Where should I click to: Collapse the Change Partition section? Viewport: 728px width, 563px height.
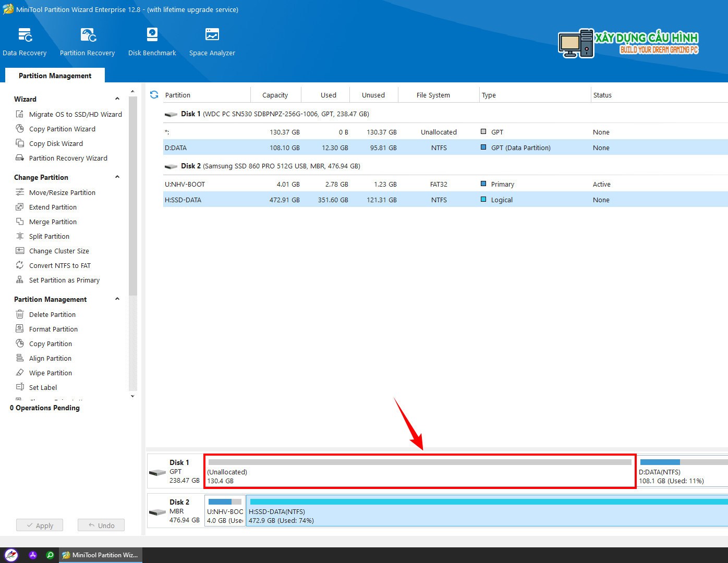coord(117,177)
